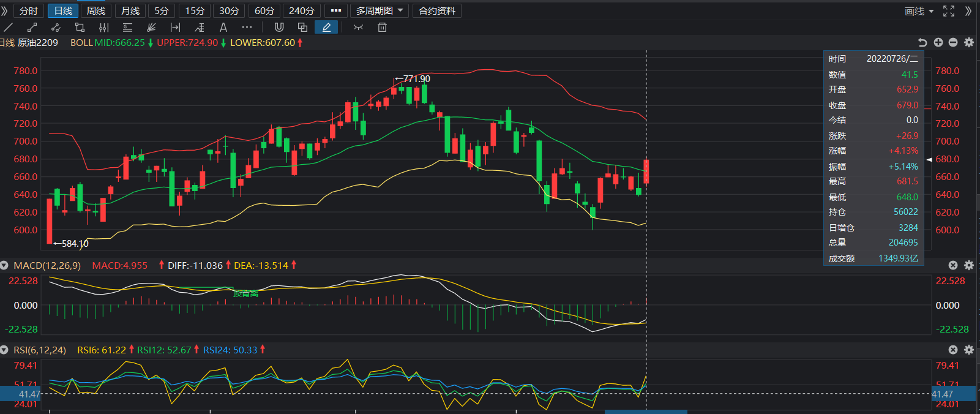Click LOWER:607.60 value
980x414 pixels.
[263, 43]
